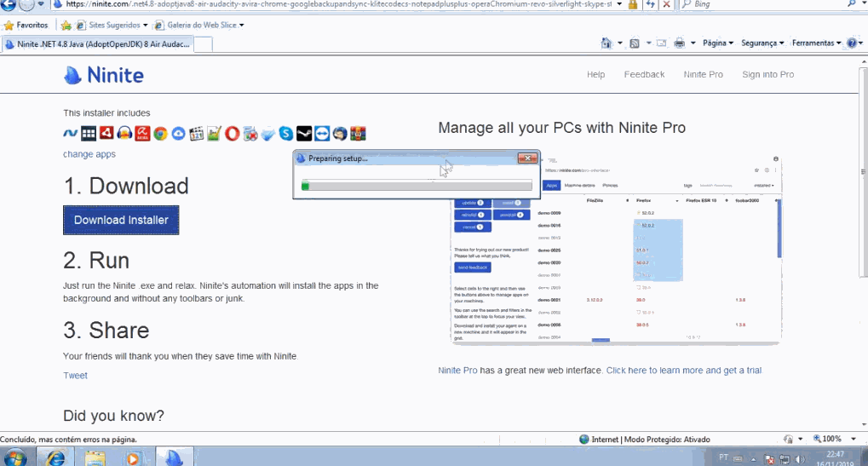
Task: Open the Help link in Ninite header
Action: pos(595,74)
